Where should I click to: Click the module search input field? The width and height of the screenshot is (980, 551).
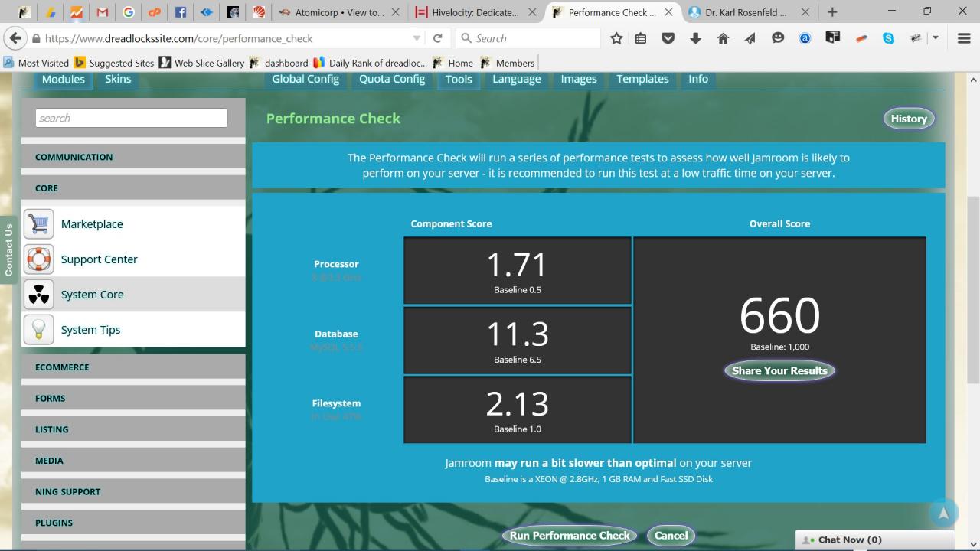(x=131, y=118)
